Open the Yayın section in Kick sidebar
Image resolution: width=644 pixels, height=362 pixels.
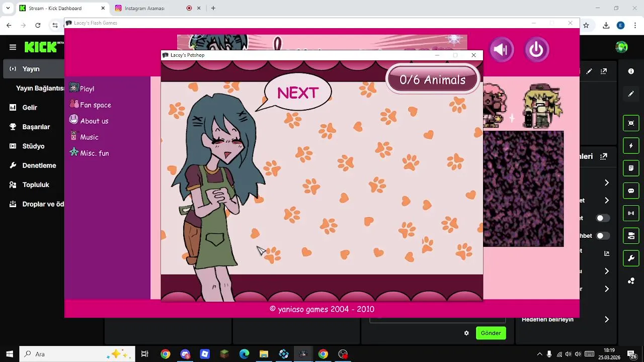pos(34,69)
